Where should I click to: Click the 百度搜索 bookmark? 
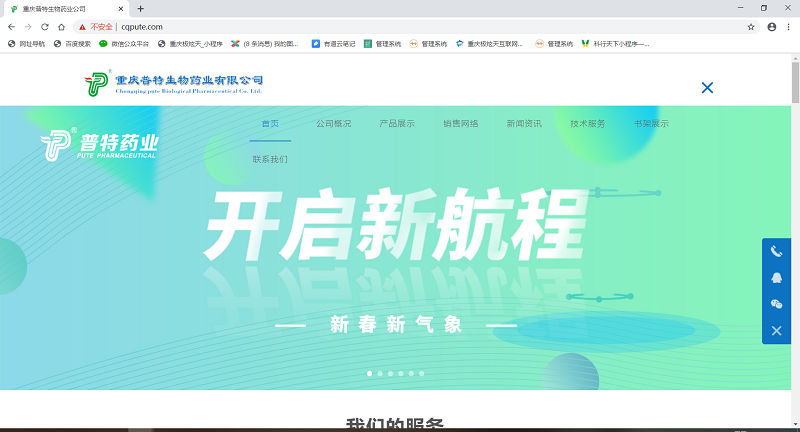72,44
